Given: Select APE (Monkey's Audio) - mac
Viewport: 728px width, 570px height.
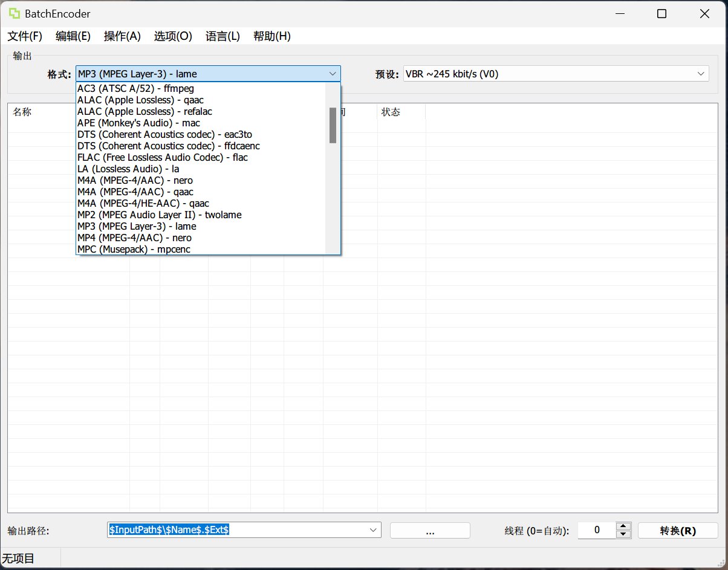Looking at the screenshot, I should coord(201,123).
